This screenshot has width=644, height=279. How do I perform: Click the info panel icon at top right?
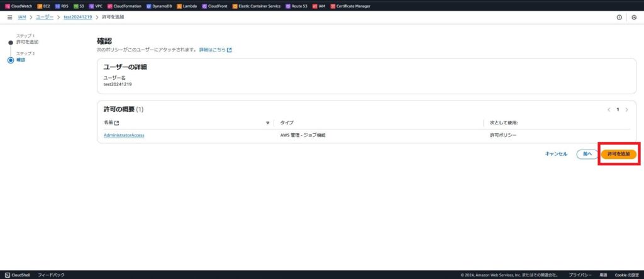(619, 17)
